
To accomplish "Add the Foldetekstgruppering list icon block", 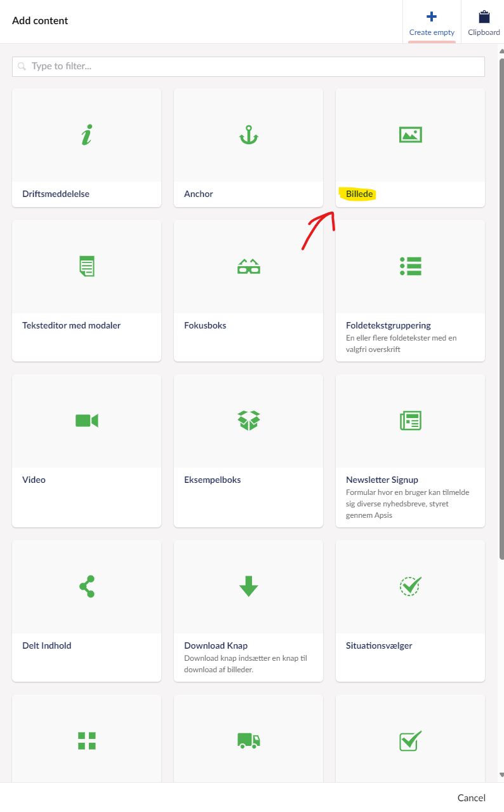I will tap(410, 266).
